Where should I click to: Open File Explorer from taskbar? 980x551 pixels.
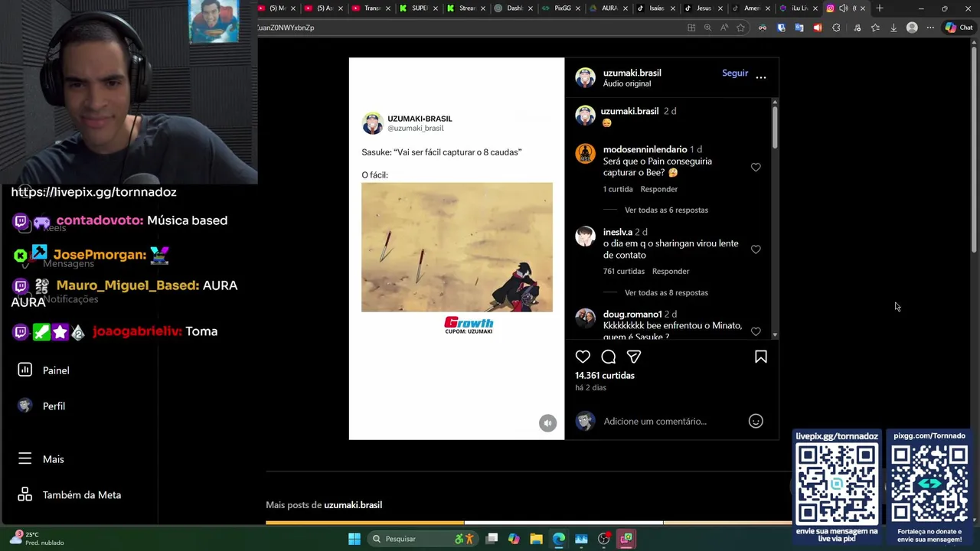(x=536, y=539)
